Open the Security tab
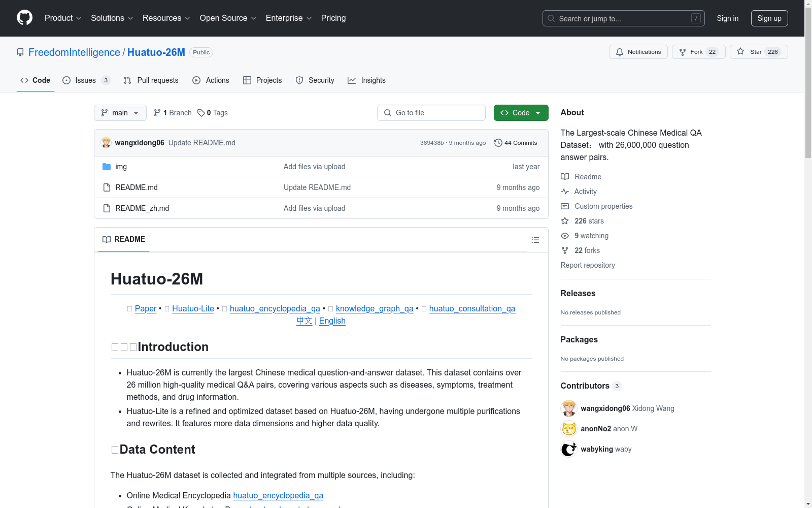This screenshot has height=508, width=812. click(315, 80)
